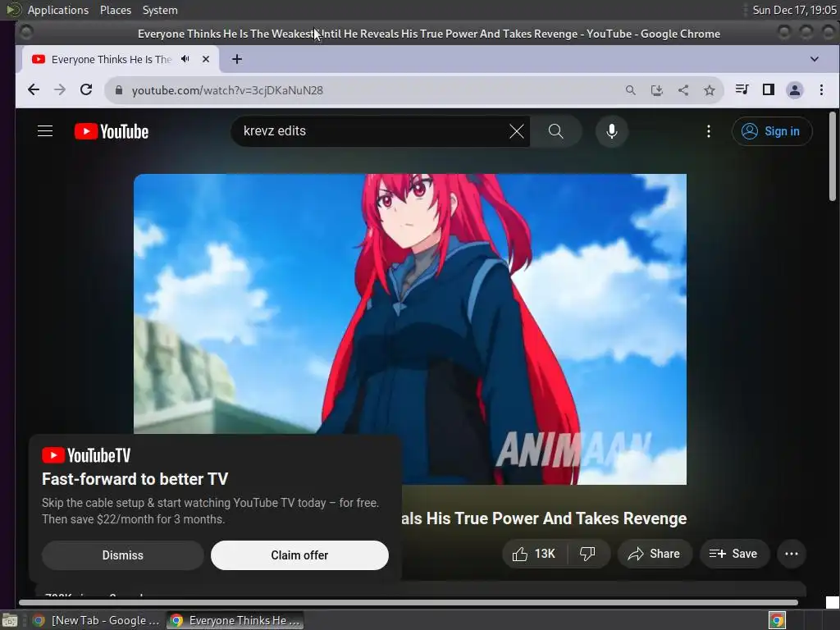Reload the YouTube page
The image size is (840, 630).
click(86, 90)
